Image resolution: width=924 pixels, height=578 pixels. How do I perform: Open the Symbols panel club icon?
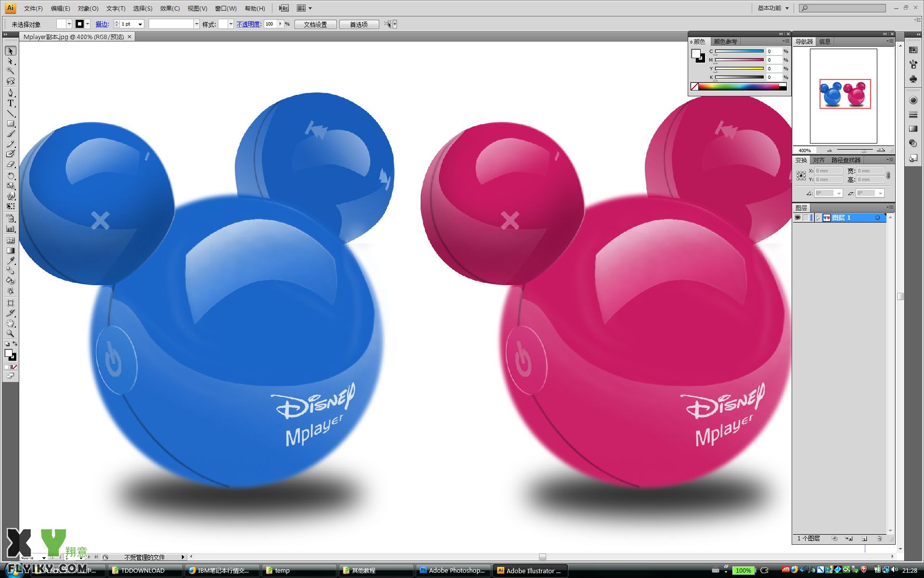[913, 79]
